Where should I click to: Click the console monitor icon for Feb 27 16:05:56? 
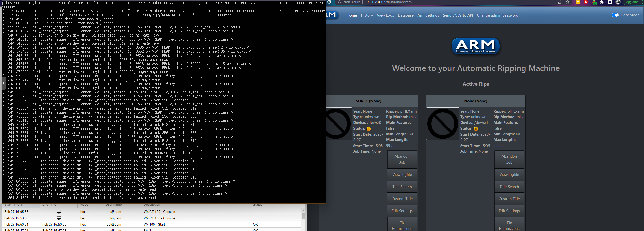tap(59, 211)
